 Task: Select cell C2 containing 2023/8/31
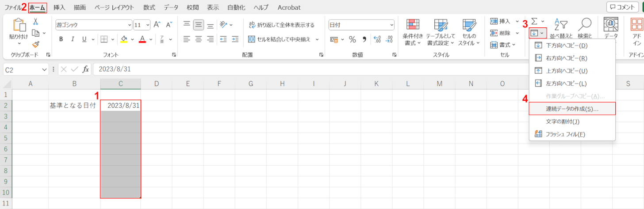tap(121, 106)
